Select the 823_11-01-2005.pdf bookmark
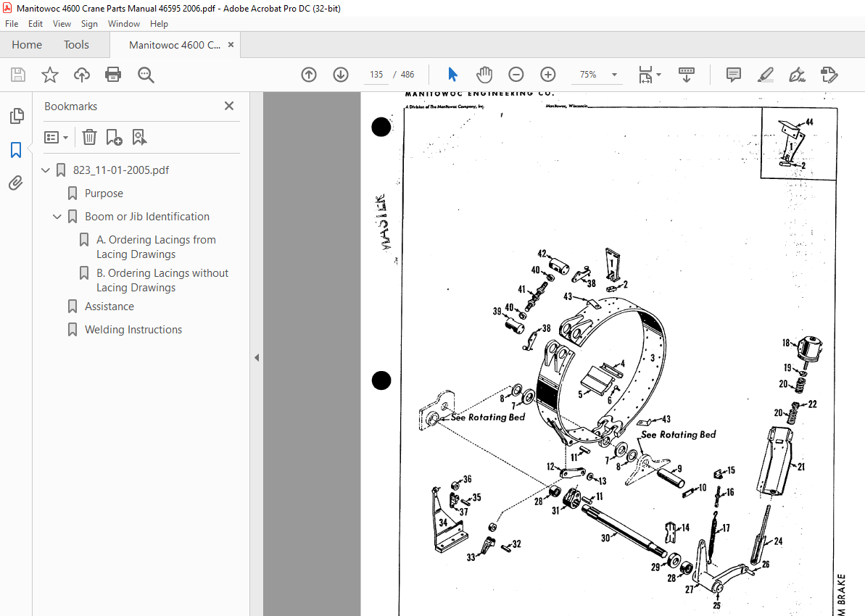Screen dimensions: 865x616 121,170
